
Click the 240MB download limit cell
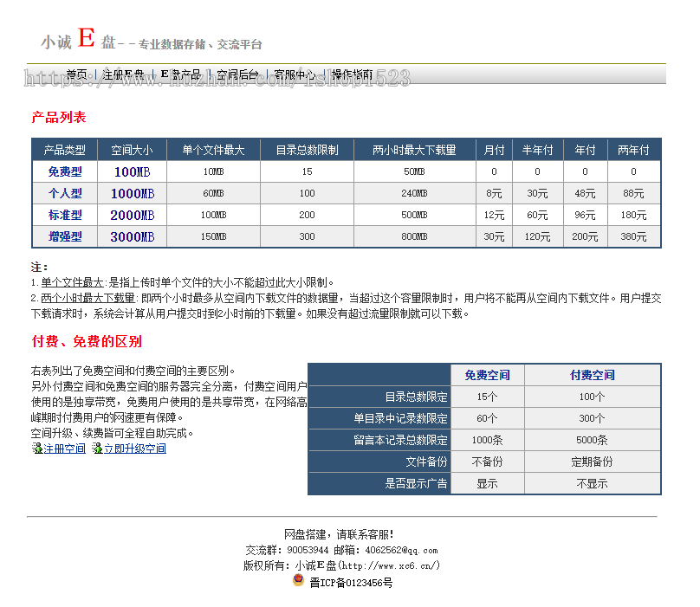click(x=414, y=193)
